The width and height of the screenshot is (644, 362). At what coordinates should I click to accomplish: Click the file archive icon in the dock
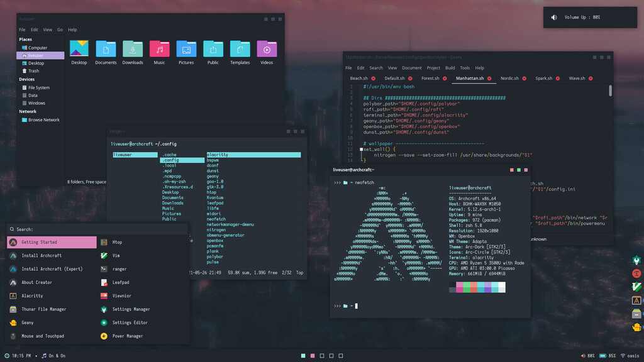637,314
